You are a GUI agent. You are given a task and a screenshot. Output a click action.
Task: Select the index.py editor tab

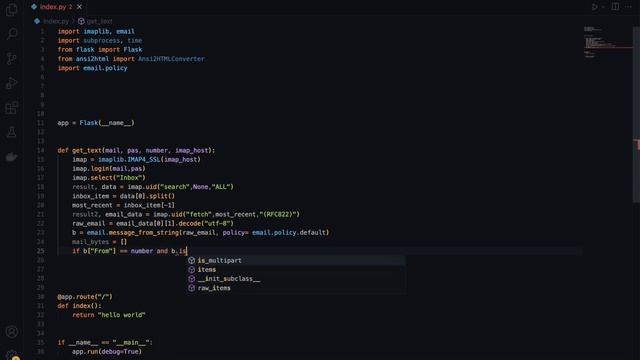point(56,7)
